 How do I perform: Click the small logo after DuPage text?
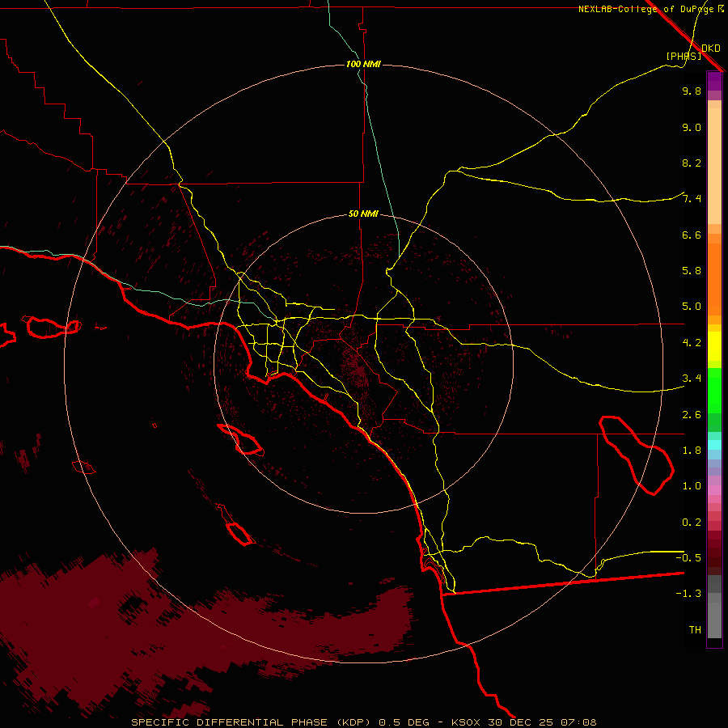pyautogui.click(x=721, y=9)
